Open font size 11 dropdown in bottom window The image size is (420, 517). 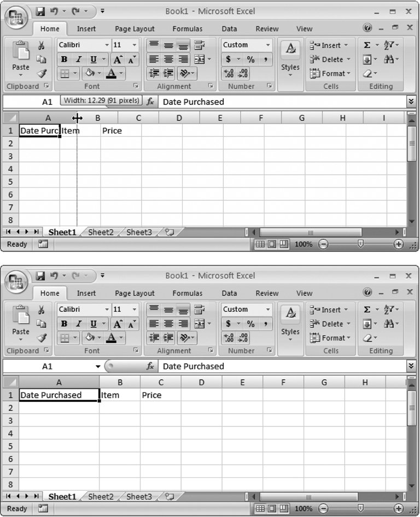(135, 309)
